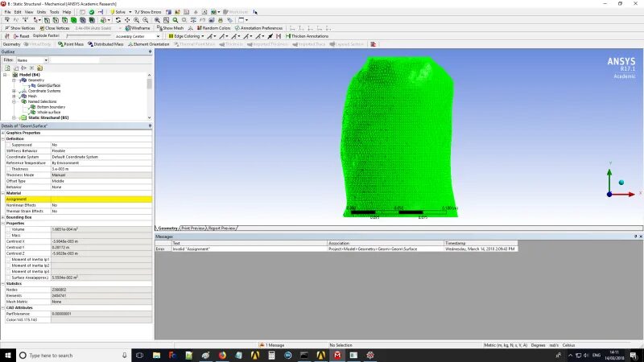
Task: Select the Face selection filter icon
Action: (65, 19)
